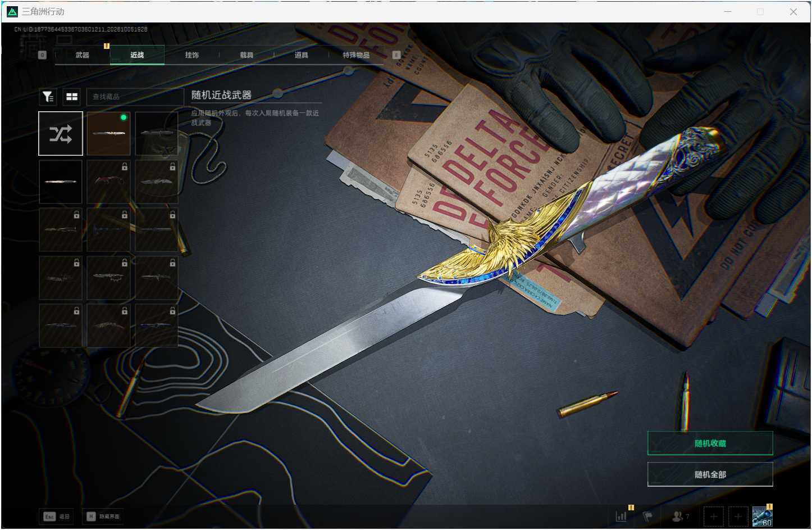Click the Q previous-tab key icon
This screenshot has height=530, width=812.
pyautogui.click(x=42, y=55)
